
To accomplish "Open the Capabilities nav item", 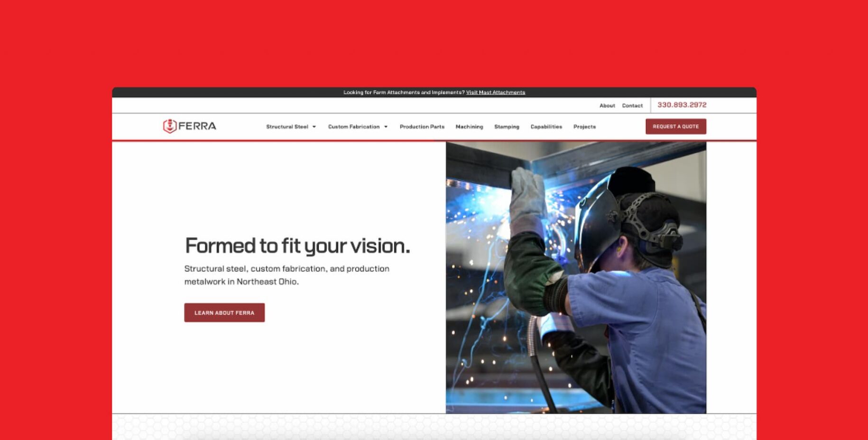I will [546, 127].
